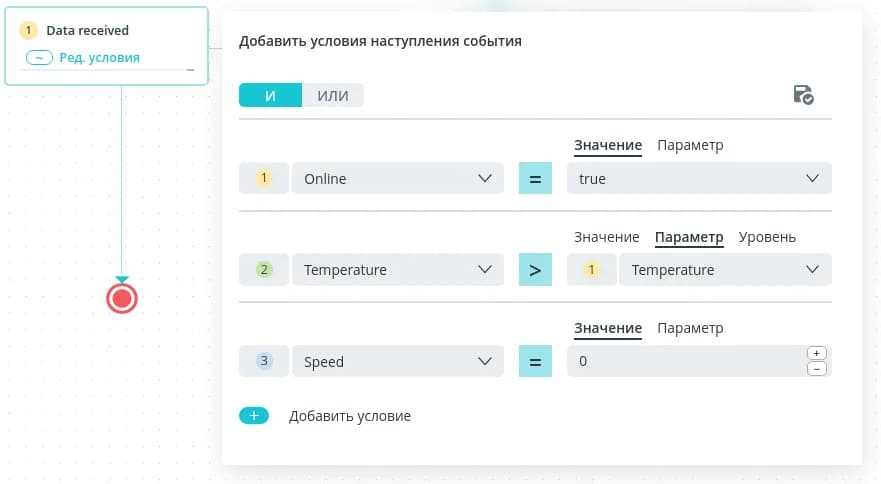The width and height of the screenshot is (881, 484).
Task: Click the greater-than operator in condition 2
Action: click(535, 270)
